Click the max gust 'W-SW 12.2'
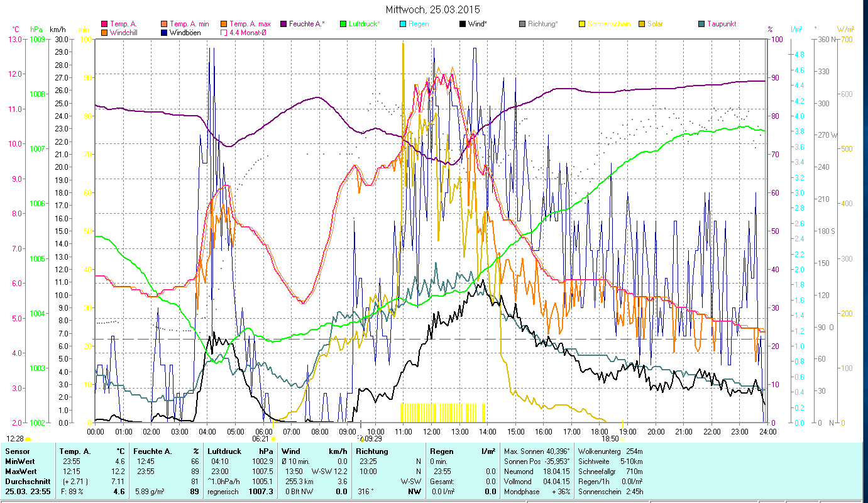868x503 pixels. [x=329, y=472]
